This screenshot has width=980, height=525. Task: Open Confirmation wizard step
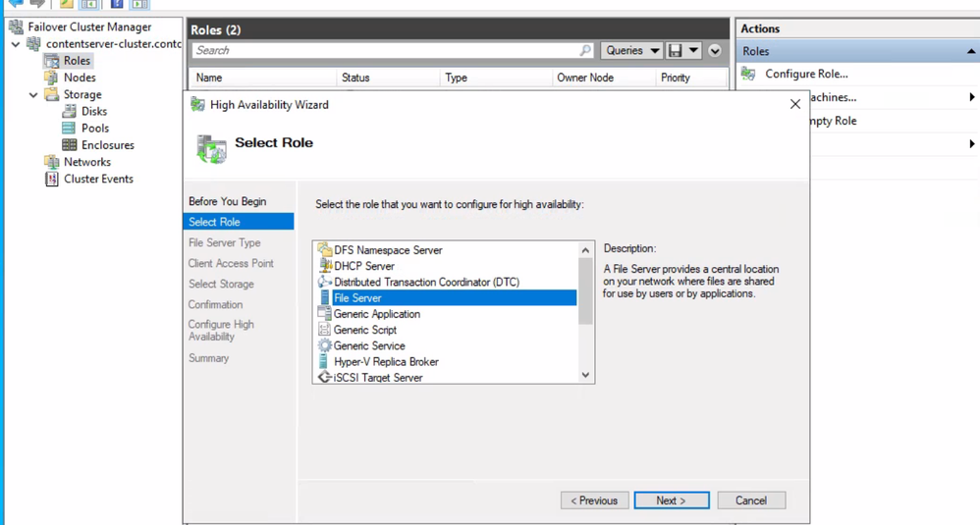pos(216,304)
